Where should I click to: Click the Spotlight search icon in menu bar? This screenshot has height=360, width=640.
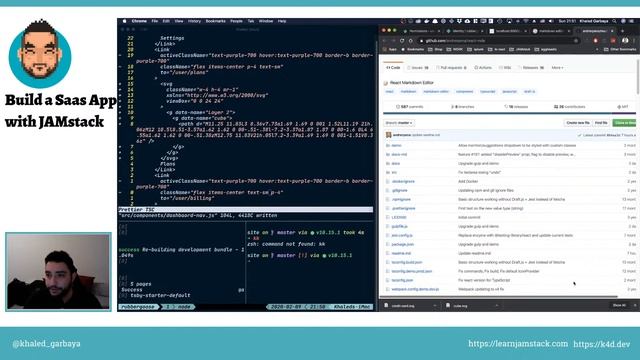point(614,21)
